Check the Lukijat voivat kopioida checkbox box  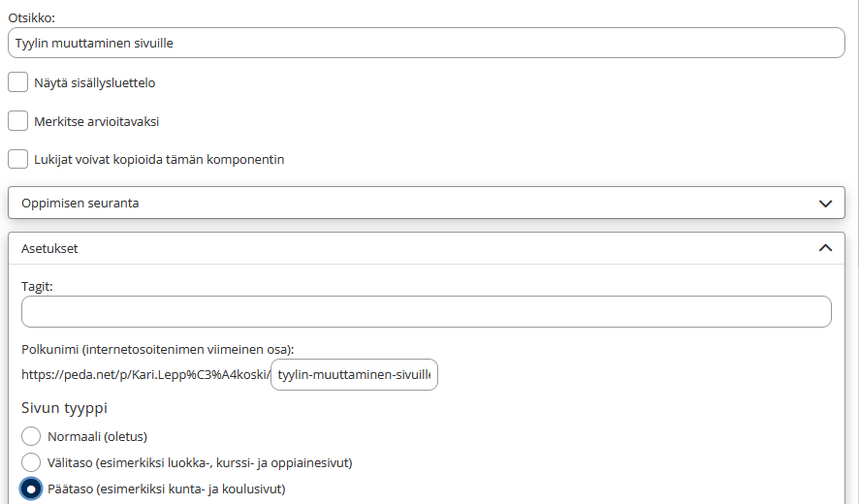17,159
